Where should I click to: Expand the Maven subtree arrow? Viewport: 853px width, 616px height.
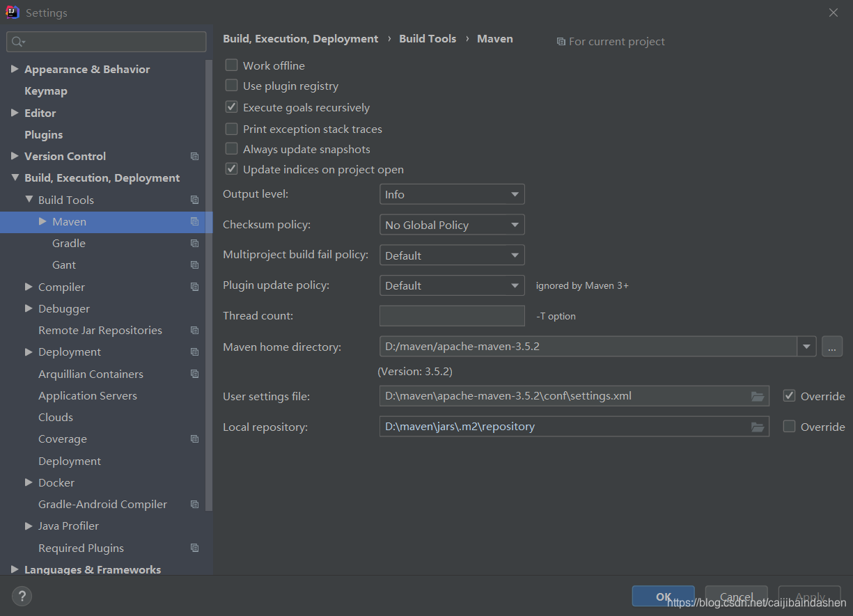coord(42,221)
